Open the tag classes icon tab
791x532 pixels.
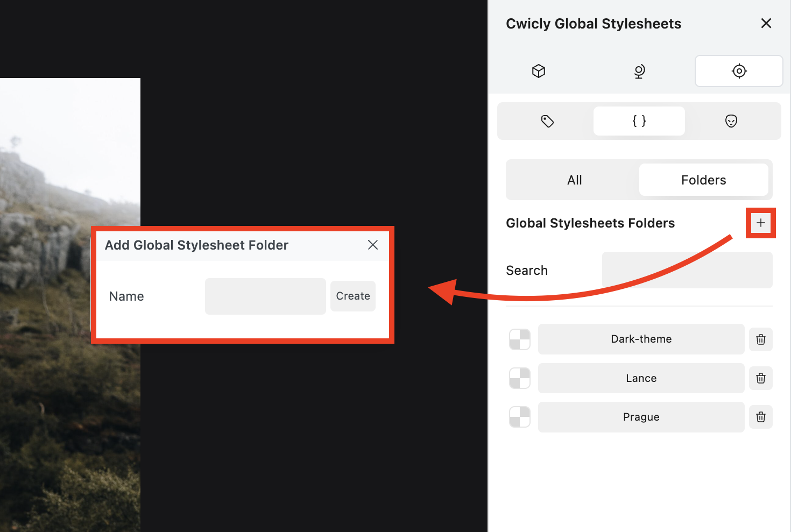pos(547,121)
